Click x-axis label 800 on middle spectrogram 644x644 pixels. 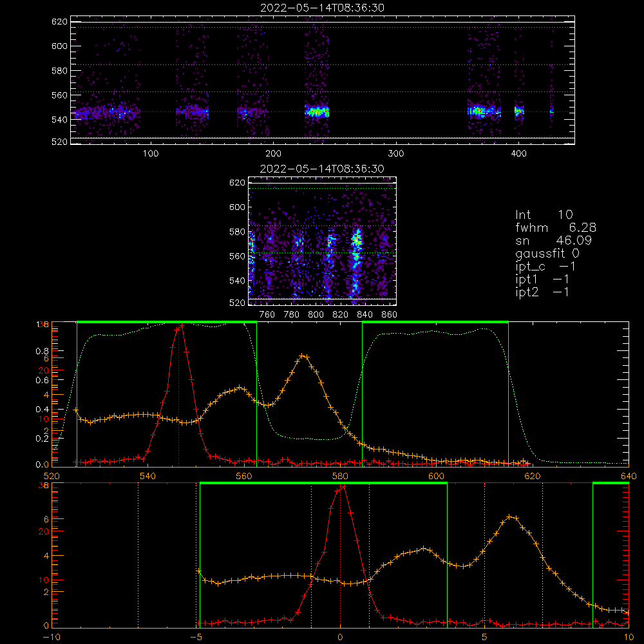[316, 315]
